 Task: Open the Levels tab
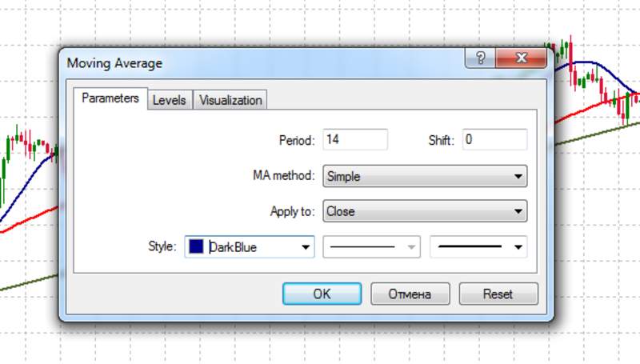[x=169, y=100]
